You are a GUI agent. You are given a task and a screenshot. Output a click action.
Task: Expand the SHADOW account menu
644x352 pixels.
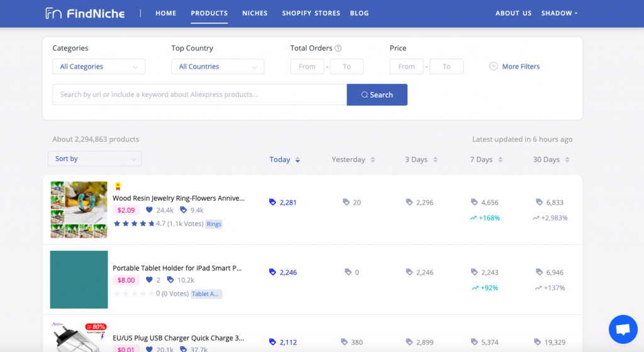559,13
